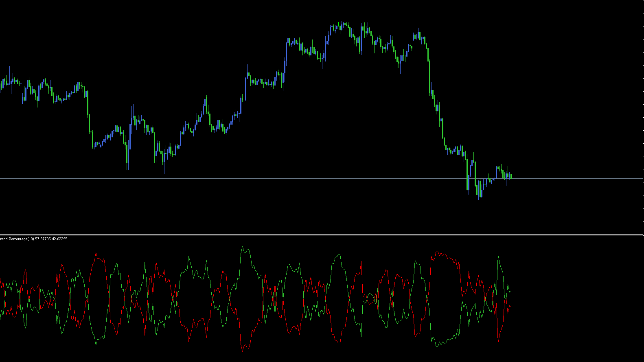Click the Trend Percentage(10) indicator label
644x362 pixels.
(x=17, y=239)
